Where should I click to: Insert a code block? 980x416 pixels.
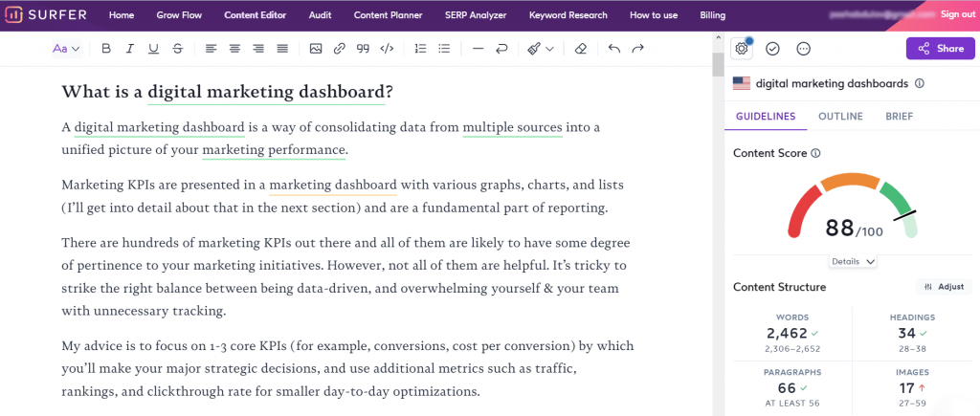coord(387,49)
